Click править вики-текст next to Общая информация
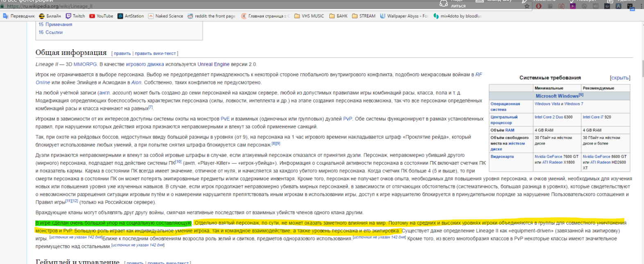The width and height of the screenshot is (644, 264). coord(155,53)
